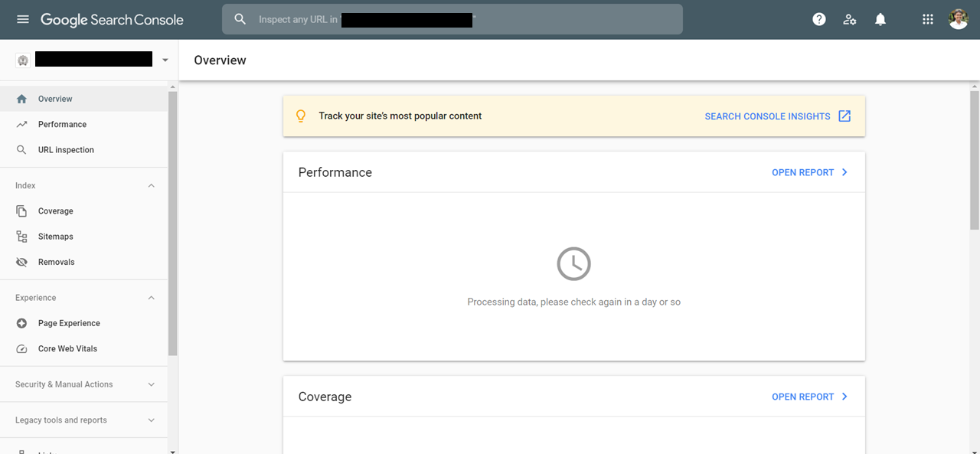Click the URL inspection magnifier icon
This screenshot has width=980, height=454.
pos(21,150)
